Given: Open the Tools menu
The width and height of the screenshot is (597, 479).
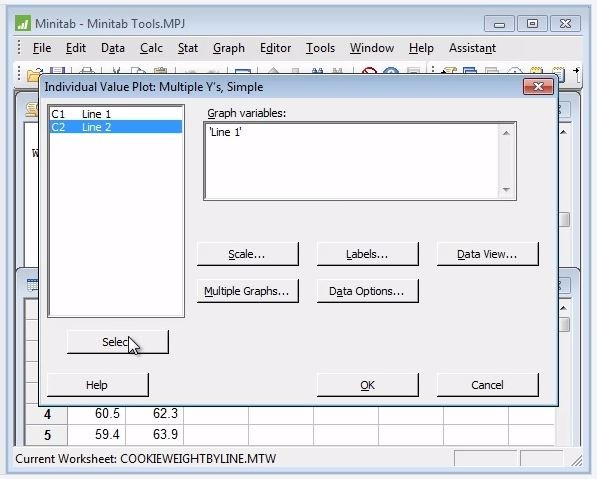Looking at the screenshot, I should [x=320, y=48].
